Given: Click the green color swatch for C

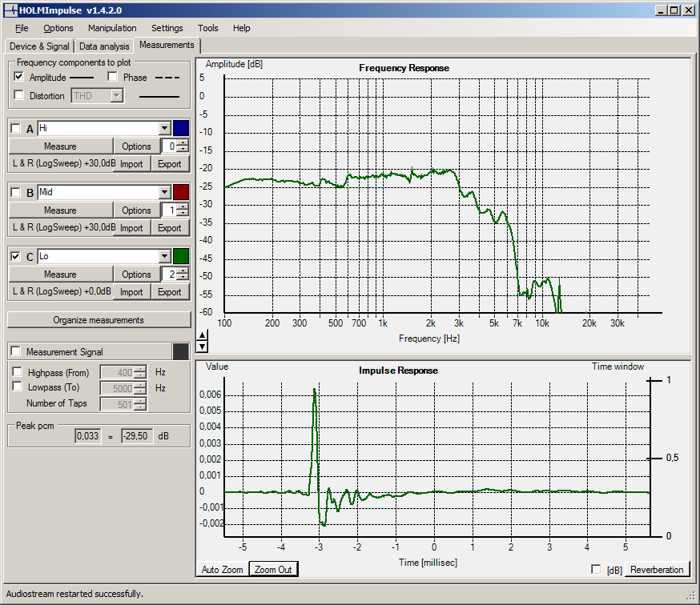Looking at the screenshot, I should pyautogui.click(x=181, y=257).
